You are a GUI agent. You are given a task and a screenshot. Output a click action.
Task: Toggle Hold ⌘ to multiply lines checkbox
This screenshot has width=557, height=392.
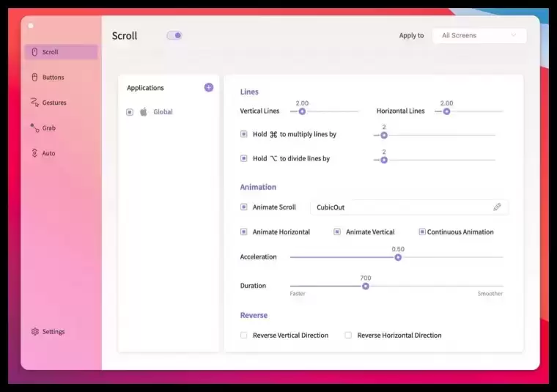(243, 134)
